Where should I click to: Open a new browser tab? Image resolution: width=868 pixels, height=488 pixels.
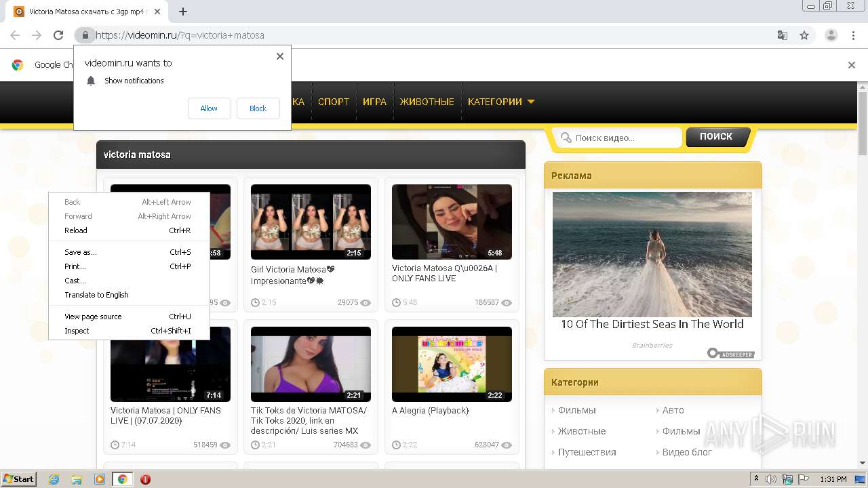point(183,12)
